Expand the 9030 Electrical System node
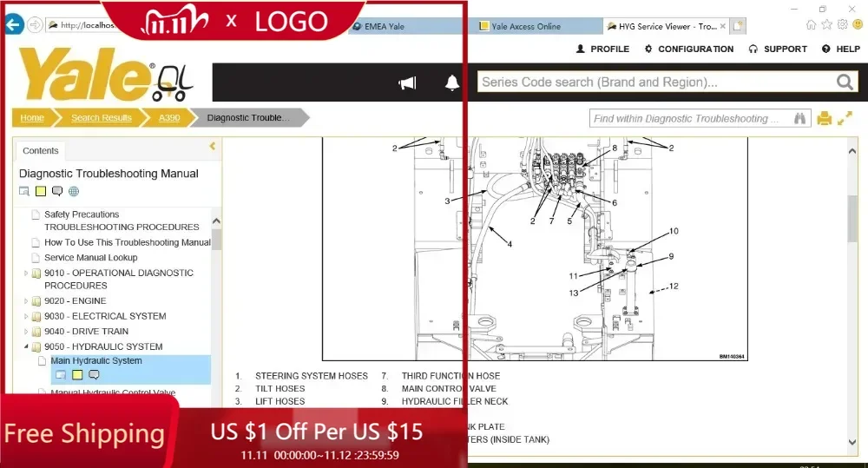868x468 pixels. [25, 316]
